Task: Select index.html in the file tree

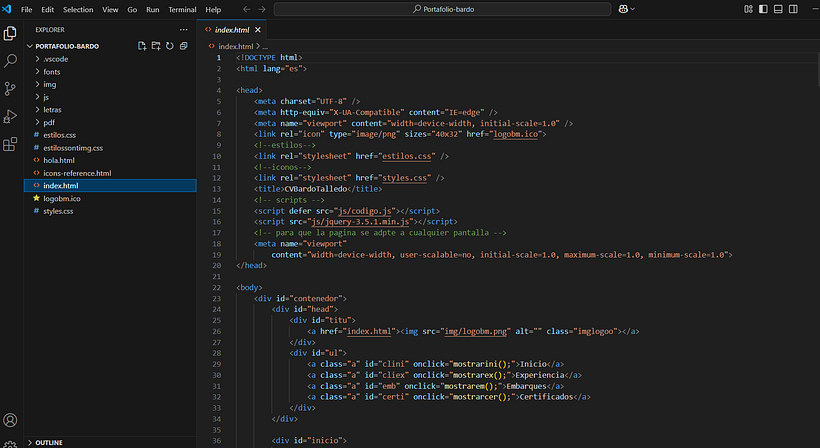Action: pyautogui.click(x=110, y=186)
